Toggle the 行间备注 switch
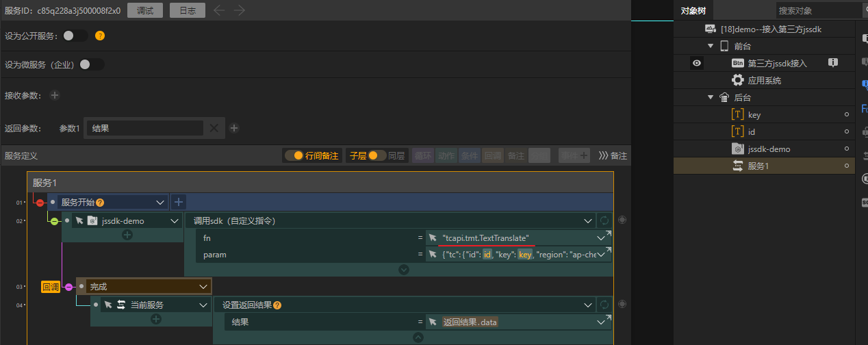868x345 pixels. [x=293, y=155]
